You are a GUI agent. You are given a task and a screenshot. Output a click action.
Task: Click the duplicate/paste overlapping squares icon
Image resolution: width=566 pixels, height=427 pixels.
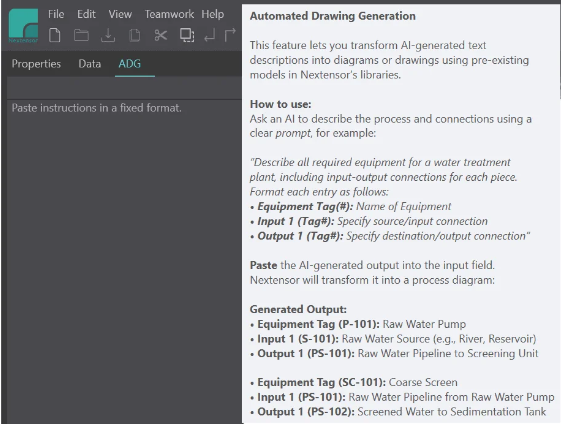(187, 35)
